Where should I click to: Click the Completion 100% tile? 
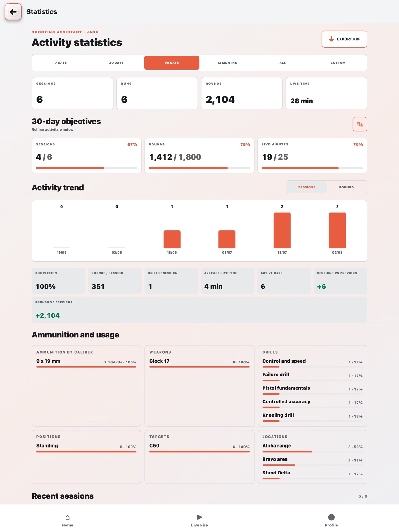coord(58,281)
